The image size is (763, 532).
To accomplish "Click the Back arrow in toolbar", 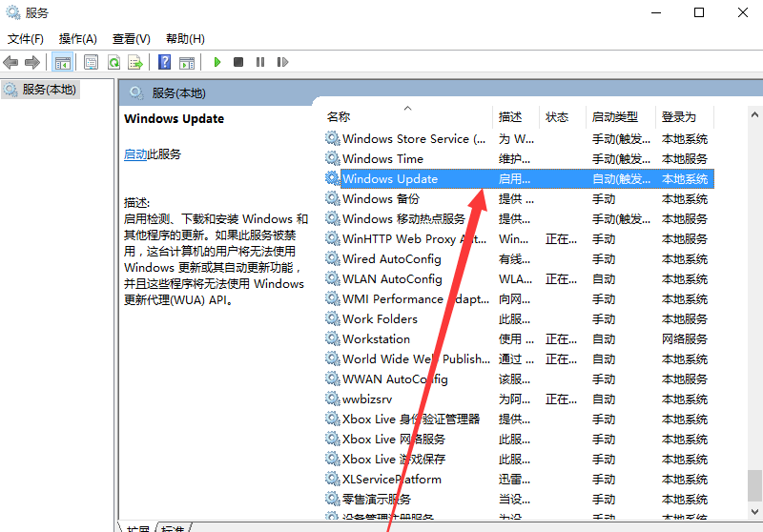I will tap(10, 62).
